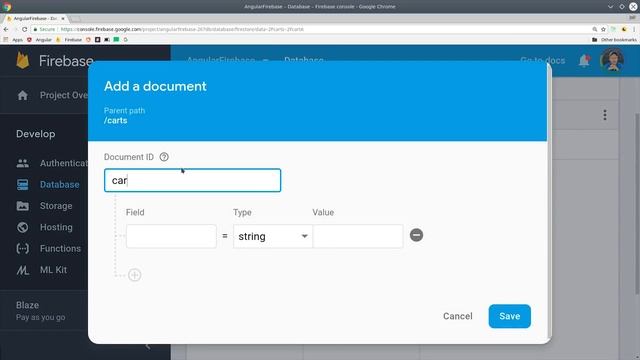Open the Angular bookmark
640x360 pixels.
tap(39, 40)
